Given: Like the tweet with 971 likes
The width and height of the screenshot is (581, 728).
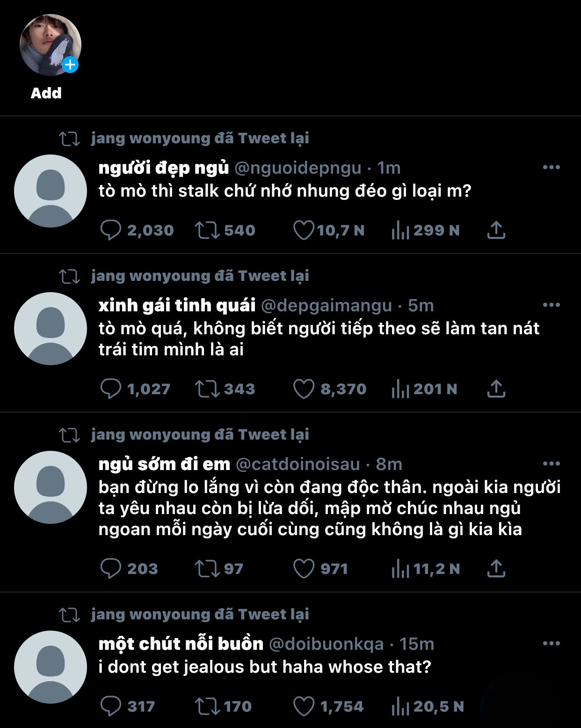Looking at the screenshot, I should tap(304, 569).
